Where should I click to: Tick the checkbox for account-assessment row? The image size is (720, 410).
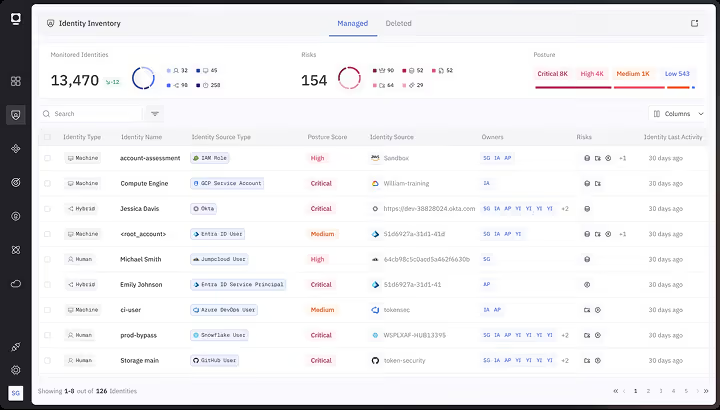(47, 158)
